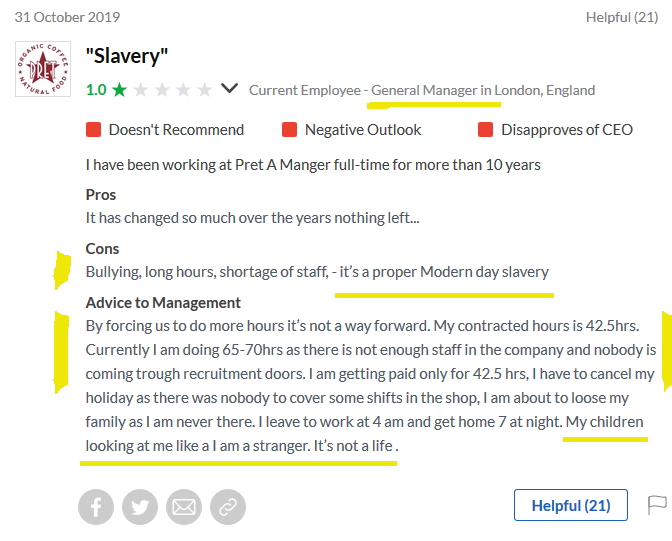The image size is (672, 541).
Task: Click the fifth grey rating star
Action: (x=204, y=90)
